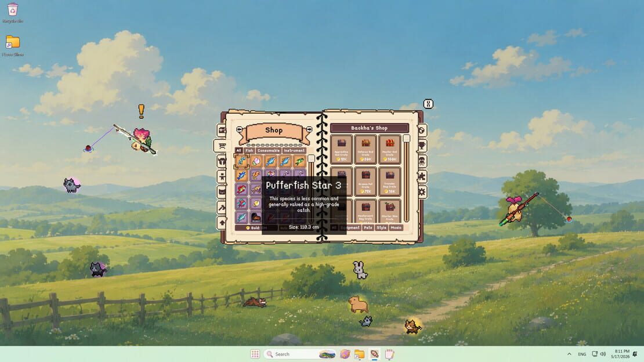The width and height of the screenshot is (644, 362).
Task: Switch Backha's Shop to the Style category
Action: point(382,227)
